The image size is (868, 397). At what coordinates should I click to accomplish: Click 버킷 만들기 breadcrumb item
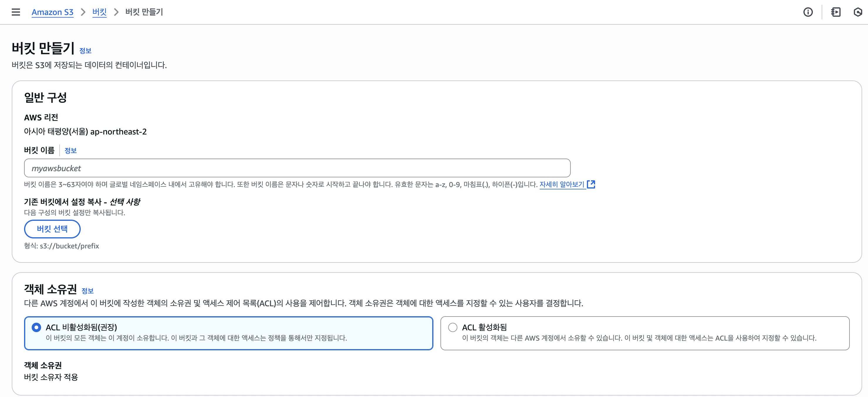tap(144, 12)
